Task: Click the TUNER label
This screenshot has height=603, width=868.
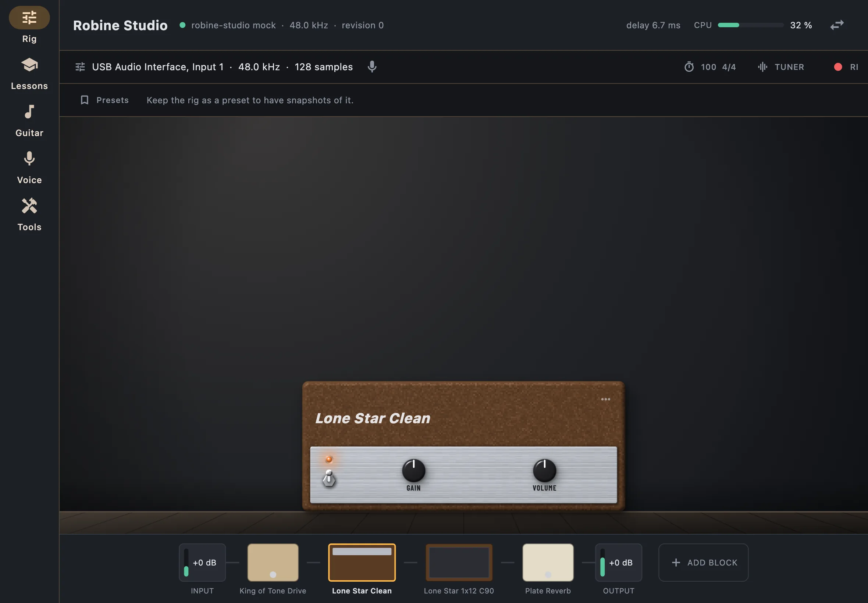Action: click(x=789, y=67)
